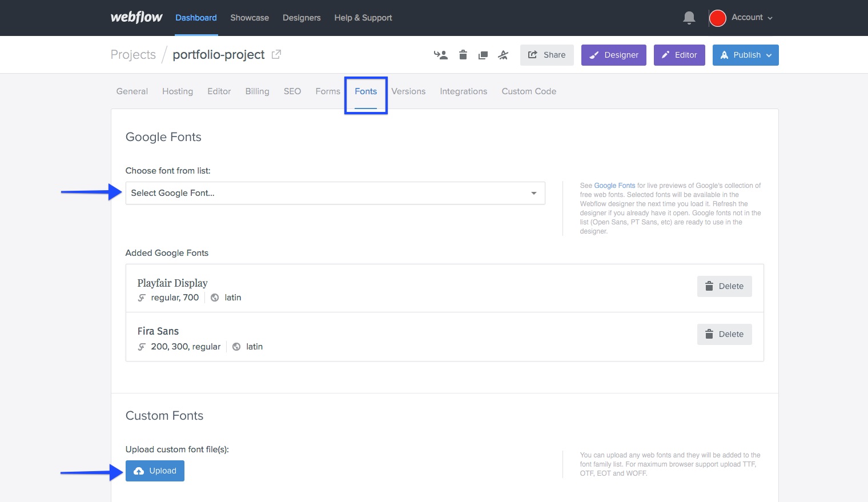Switch to the Billing tab
The height and width of the screenshot is (502, 868).
point(257,91)
